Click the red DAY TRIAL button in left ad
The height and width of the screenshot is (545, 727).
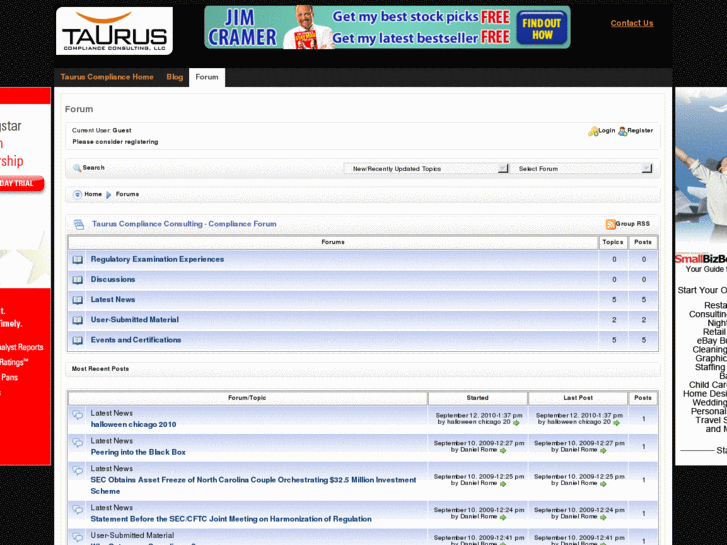point(22,184)
